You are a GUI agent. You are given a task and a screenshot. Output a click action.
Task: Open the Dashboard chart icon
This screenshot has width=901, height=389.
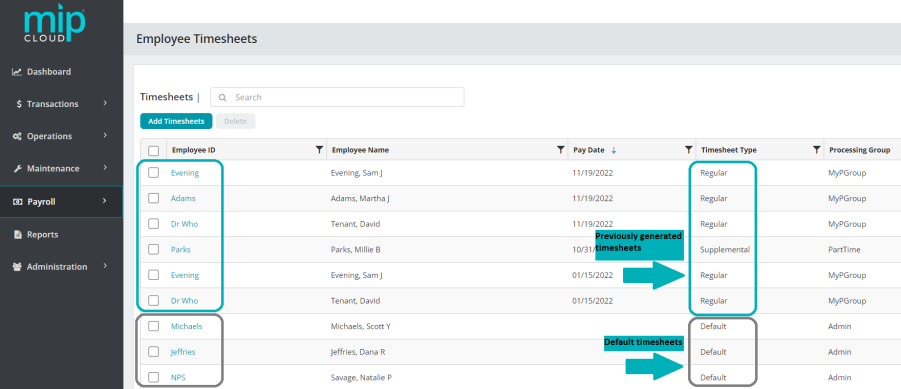[17, 72]
